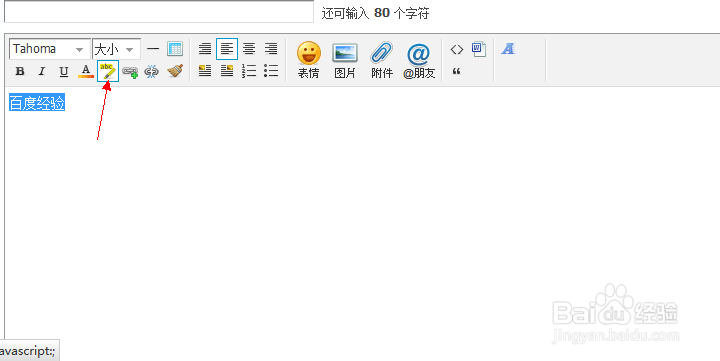Viewport: 720px width, 361px height.
Task: Align text to the right
Action: point(271,49)
